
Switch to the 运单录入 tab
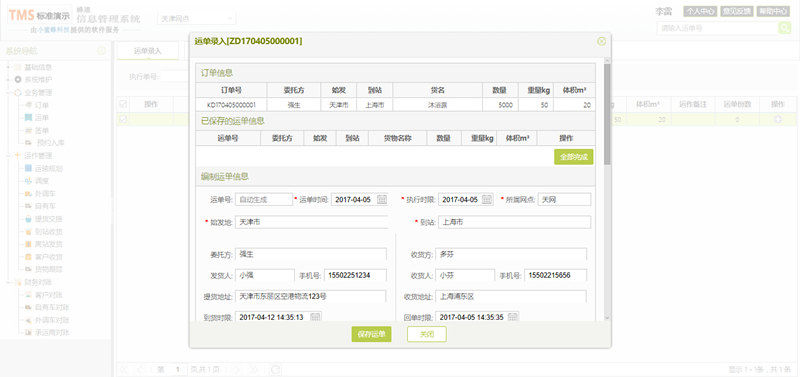(x=147, y=51)
